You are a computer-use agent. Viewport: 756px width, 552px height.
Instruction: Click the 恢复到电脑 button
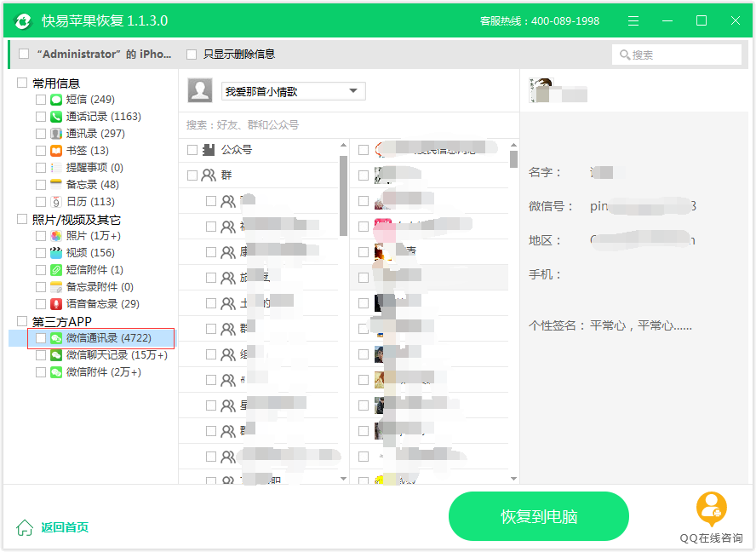pos(539,517)
